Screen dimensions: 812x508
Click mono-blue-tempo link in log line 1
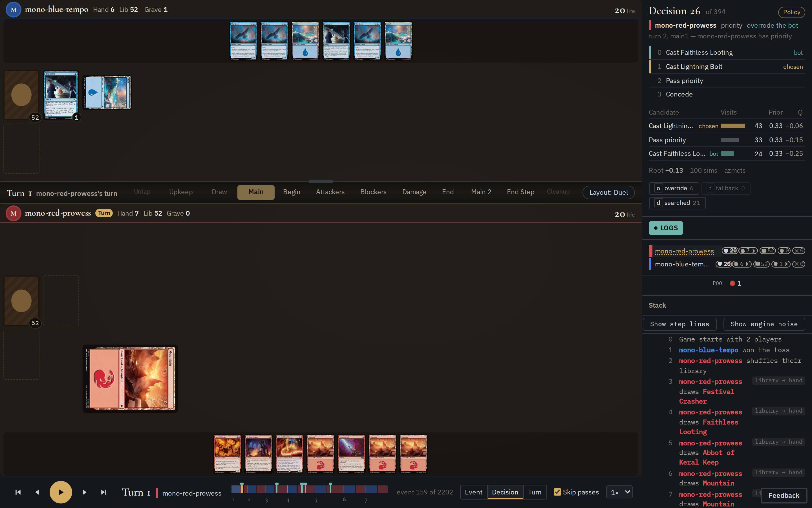click(708, 350)
